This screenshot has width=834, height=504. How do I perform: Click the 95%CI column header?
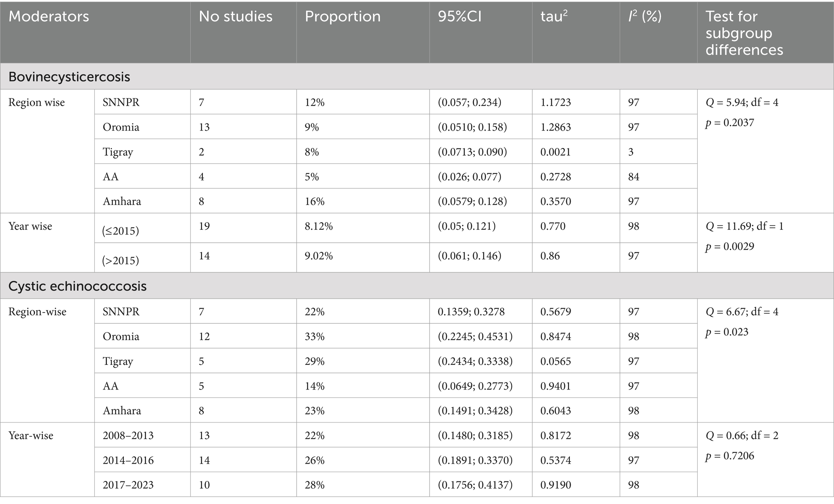tap(459, 17)
